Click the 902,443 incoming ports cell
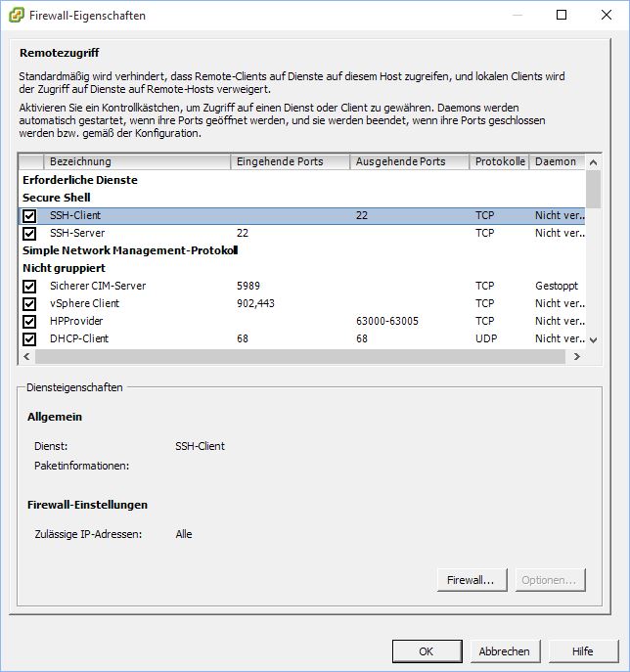Screen dimensions: 630x672 tap(255, 303)
